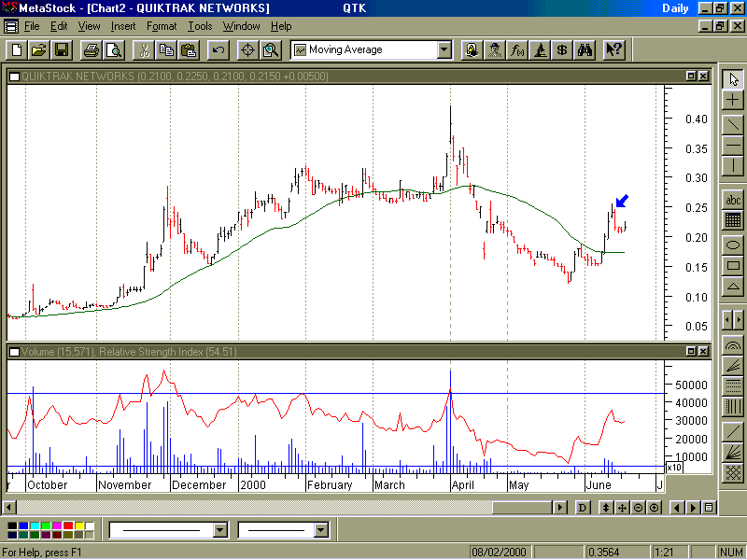The height and width of the screenshot is (560, 747).
Task: Click the four-way move arrows button
Action: click(622, 508)
